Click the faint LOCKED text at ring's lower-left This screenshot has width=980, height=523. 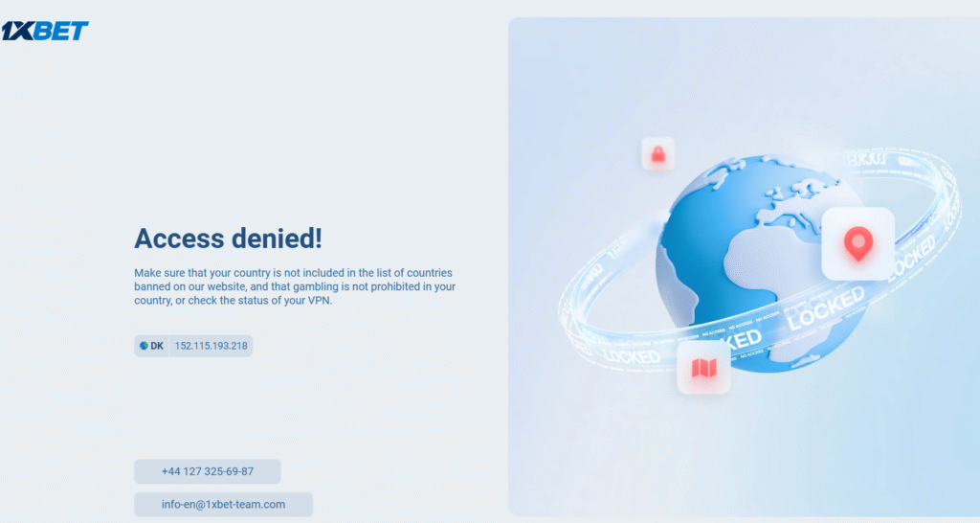(x=632, y=356)
